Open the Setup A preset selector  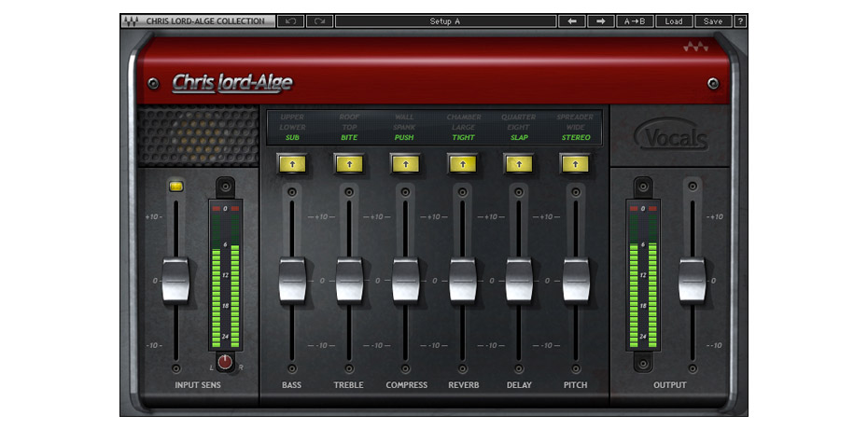[x=444, y=21]
